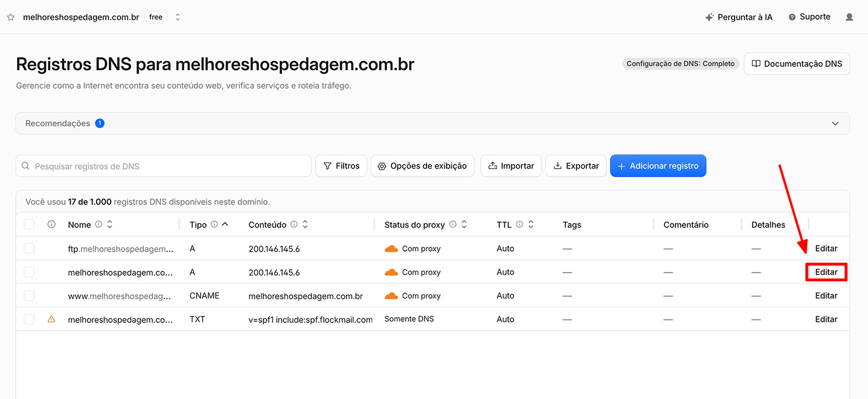Open the user account profile icon

pyautogui.click(x=849, y=17)
